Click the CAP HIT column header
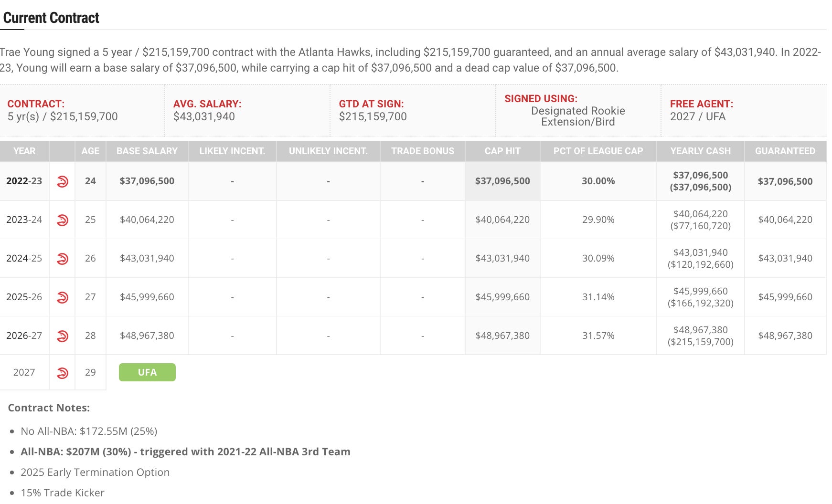This screenshot has height=504, width=832. 502,151
